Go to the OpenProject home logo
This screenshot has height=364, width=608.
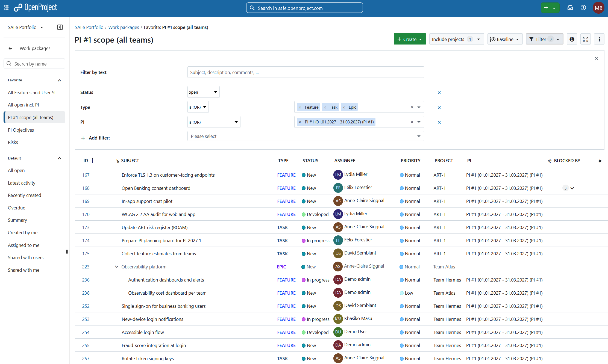(x=36, y=8)
